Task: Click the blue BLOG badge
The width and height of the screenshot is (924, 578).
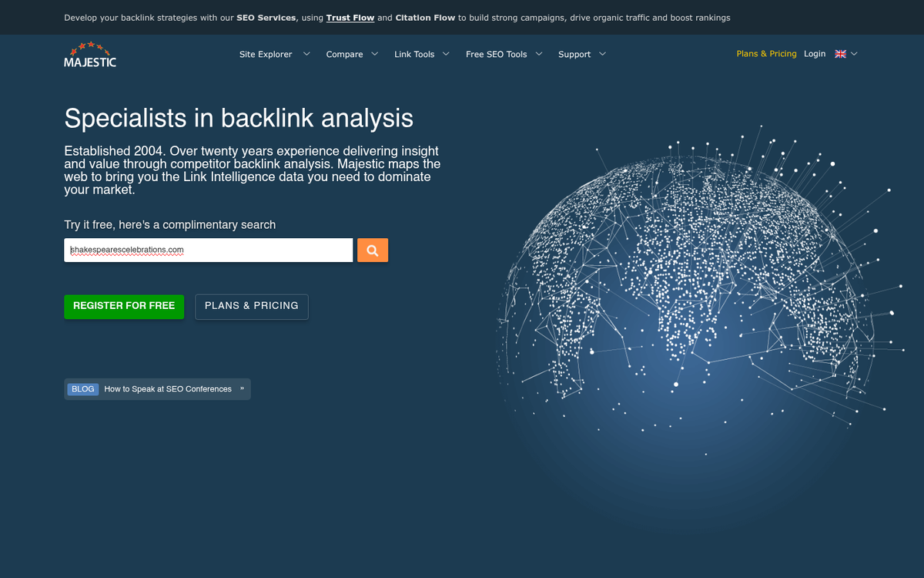Action: pos(82,389)
